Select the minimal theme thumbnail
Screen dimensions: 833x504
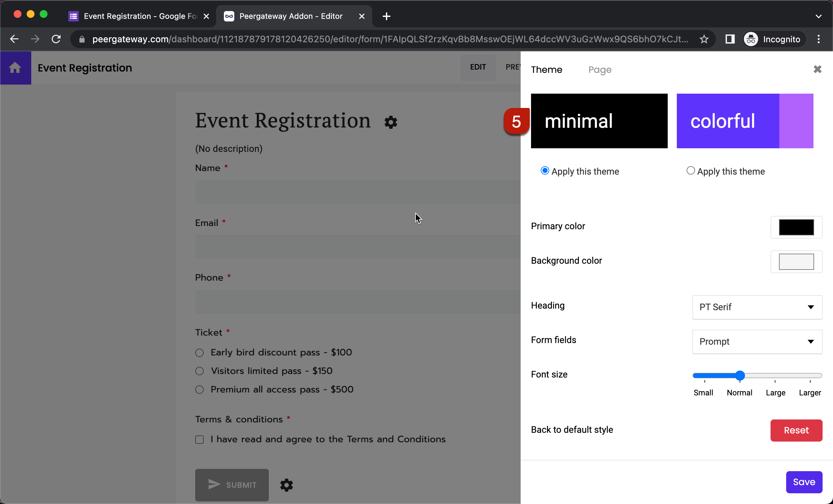pyautogui.click(x=599, y=121)
